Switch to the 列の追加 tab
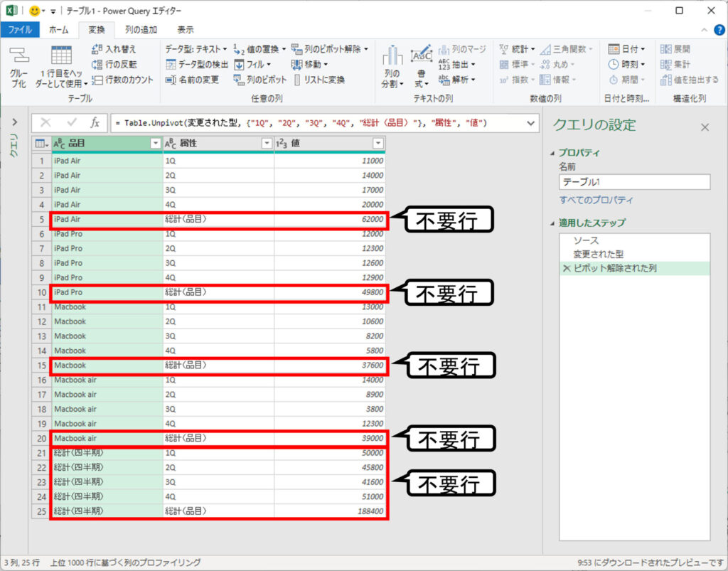The height and width of the screenshot is (571, 728). click(141, 30)
